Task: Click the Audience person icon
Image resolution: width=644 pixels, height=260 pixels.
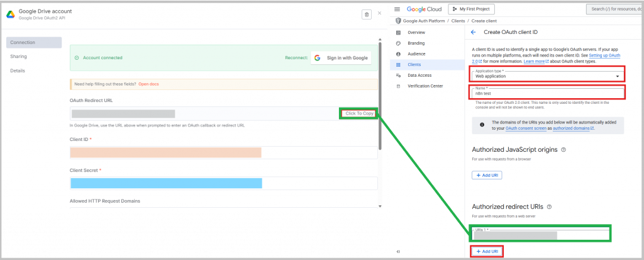Action: click(x=398, y=54)
